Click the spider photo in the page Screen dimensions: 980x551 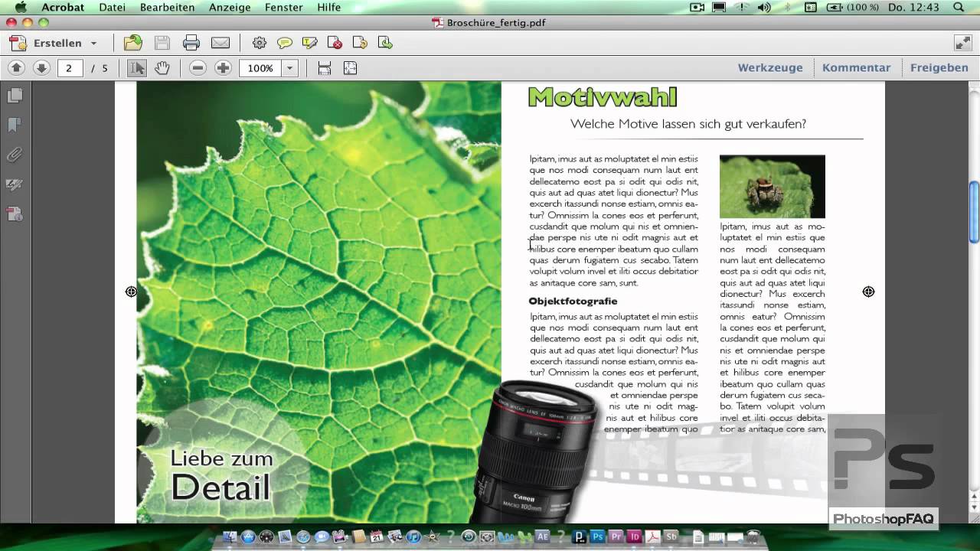772,186
